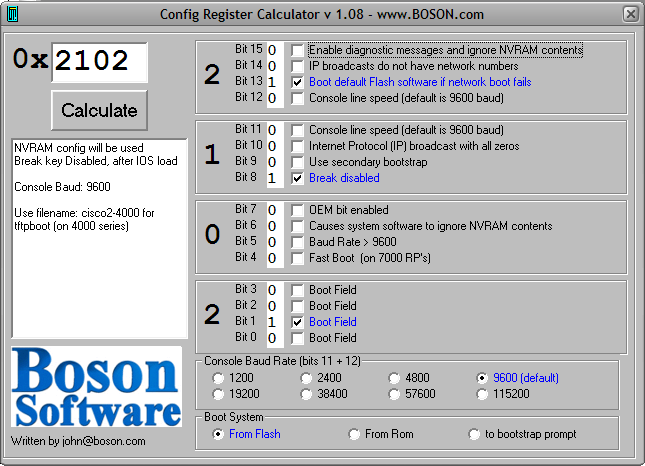The width and height of the screenshot is (645, 466).
Task: Select the 4800 baud rate option
Action: [394, 378]
